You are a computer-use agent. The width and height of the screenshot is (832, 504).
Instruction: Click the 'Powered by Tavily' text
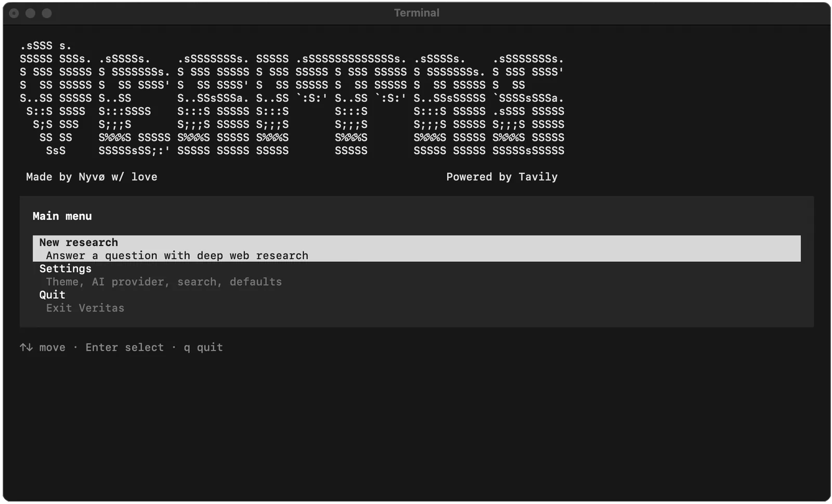pyautogui.click(x=502, y=177)
